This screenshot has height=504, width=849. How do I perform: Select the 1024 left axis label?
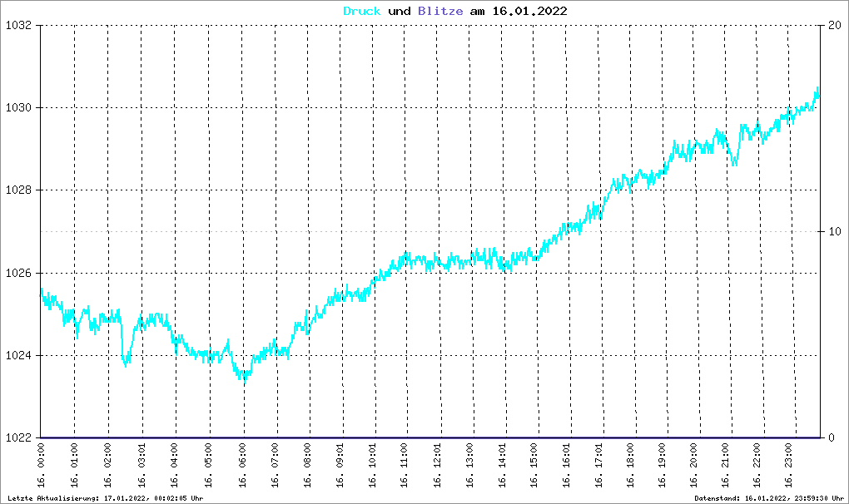tap(18, 355)
